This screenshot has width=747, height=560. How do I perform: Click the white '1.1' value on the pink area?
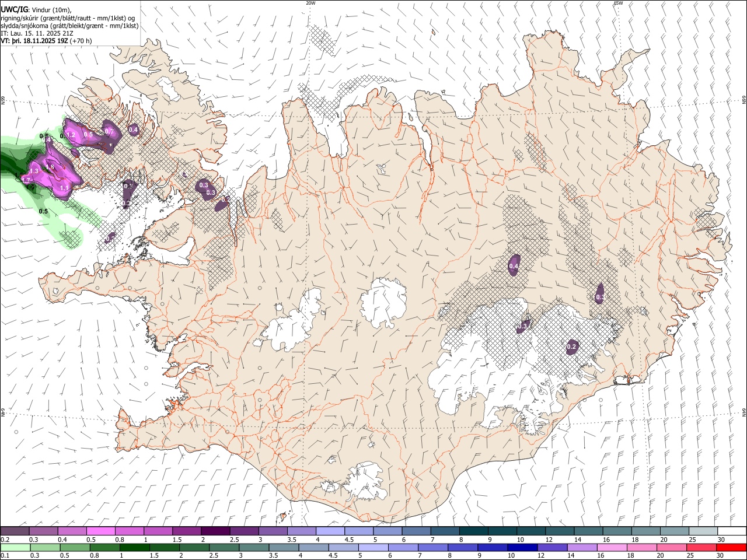click(64, 188)
